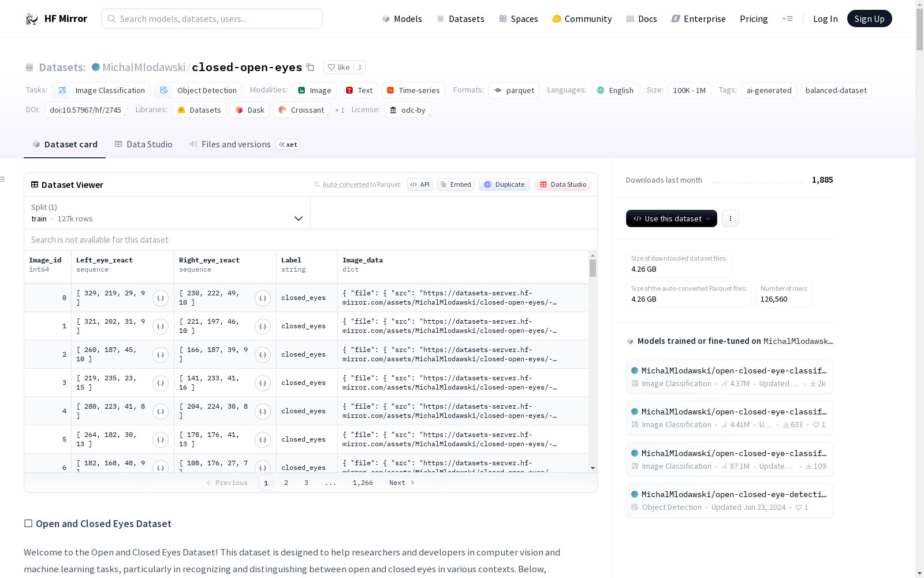Screen dimensions: 924x578
Task: Open Models in the top navigation
Action: coord(402,19)
